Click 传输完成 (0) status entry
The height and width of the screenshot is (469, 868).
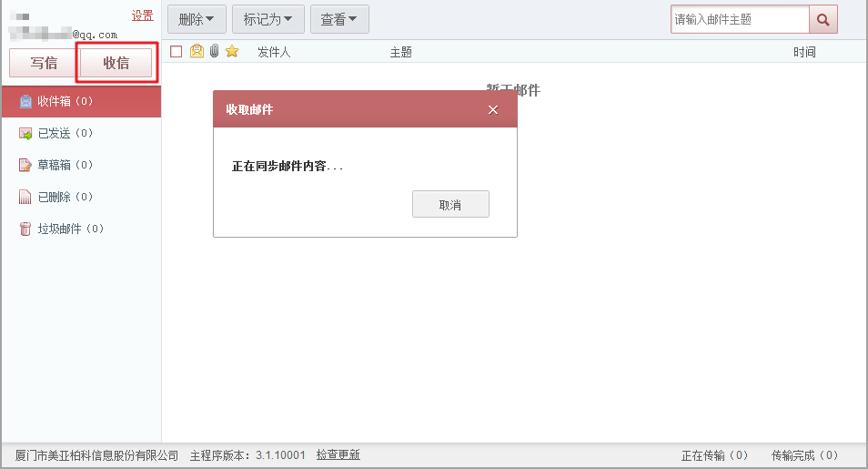point(804,455)
